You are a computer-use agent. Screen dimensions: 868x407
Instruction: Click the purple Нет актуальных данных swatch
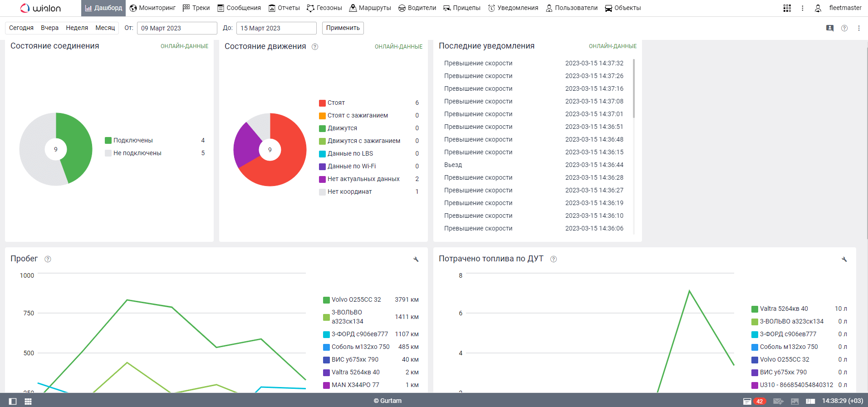point(322,179)
